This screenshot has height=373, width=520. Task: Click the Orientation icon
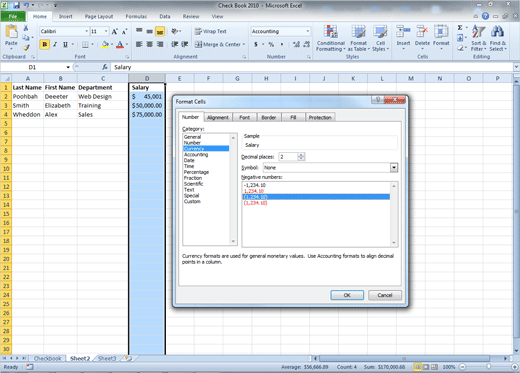175,31
